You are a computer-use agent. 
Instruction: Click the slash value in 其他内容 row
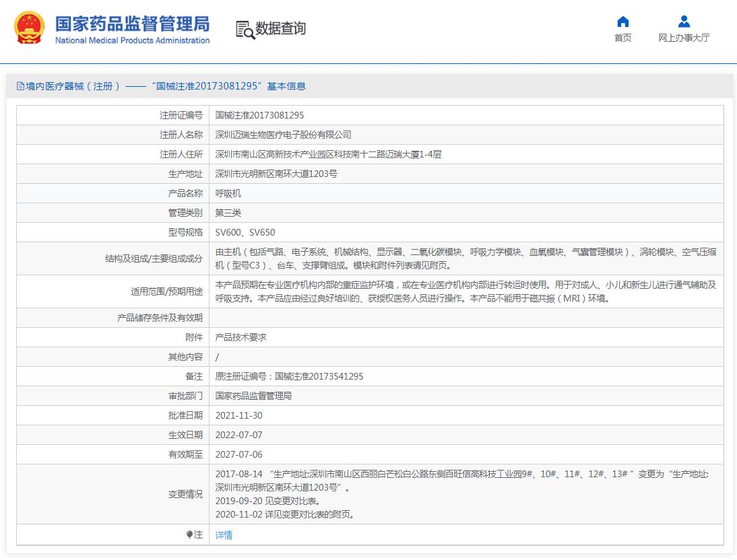217,357
